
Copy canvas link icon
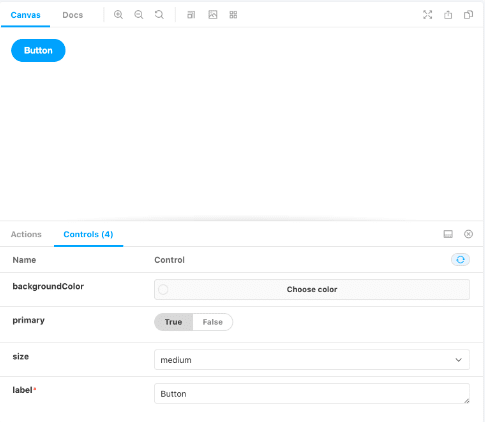click(468, 15)
